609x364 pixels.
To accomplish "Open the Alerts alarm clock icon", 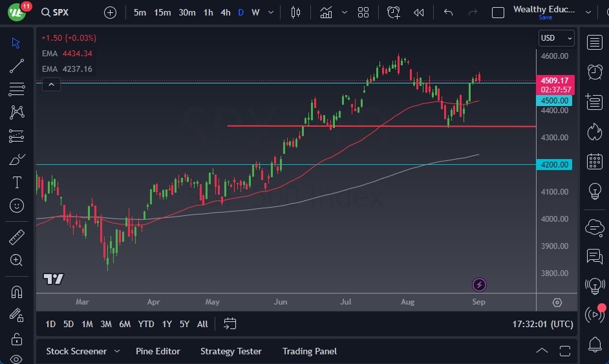I will 594,72.
